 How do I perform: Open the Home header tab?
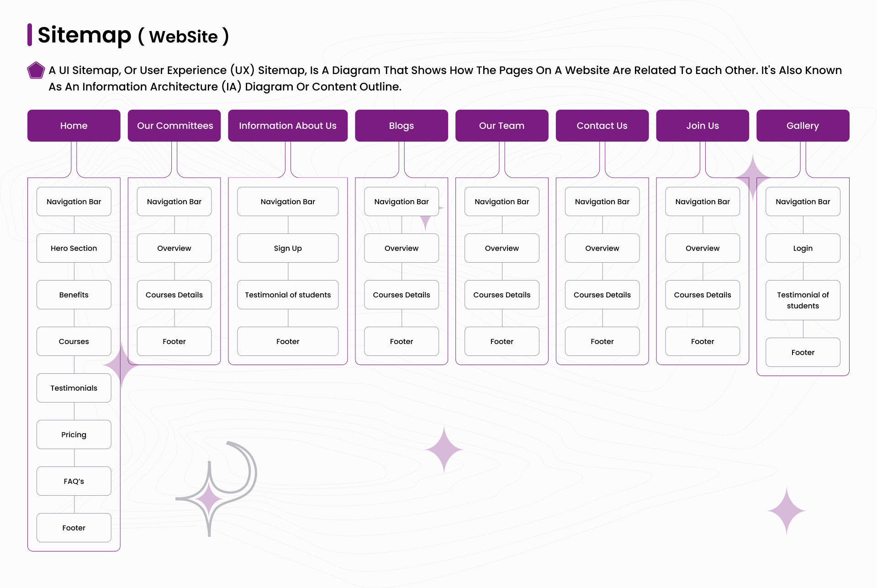(x=74, y=126)
